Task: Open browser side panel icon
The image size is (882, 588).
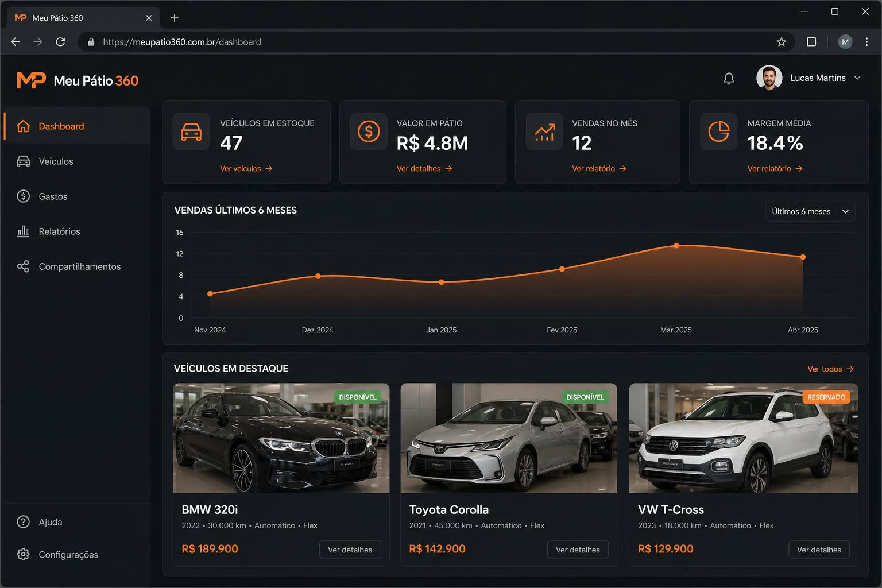Action: (x=811, y=42)
